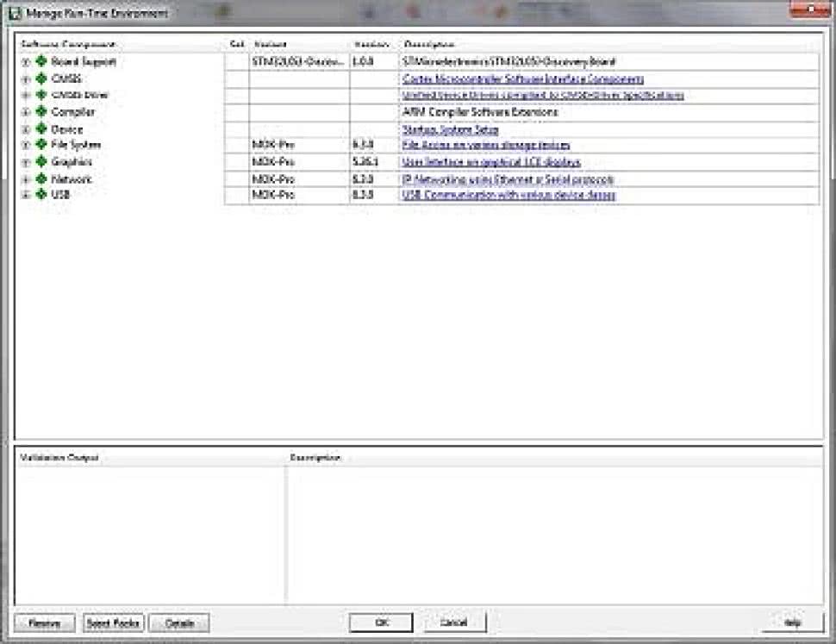Open the IP Networking description link
Image resolution: width=836 pixels, height=644 pixels.
point(508,179)
